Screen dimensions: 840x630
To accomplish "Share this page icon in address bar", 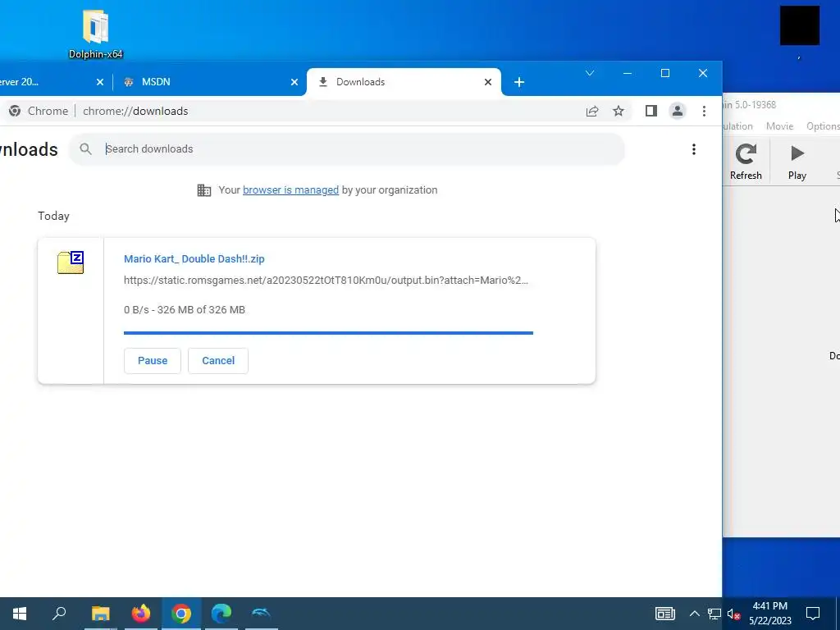I will [x=592, y=111].
